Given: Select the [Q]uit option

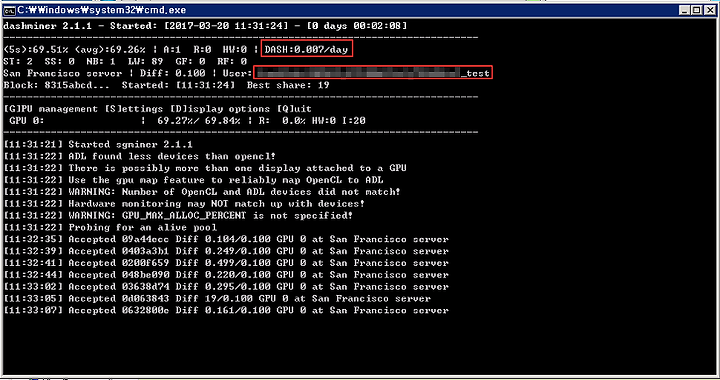Looking at the screenshot, I should coord(294,109).
